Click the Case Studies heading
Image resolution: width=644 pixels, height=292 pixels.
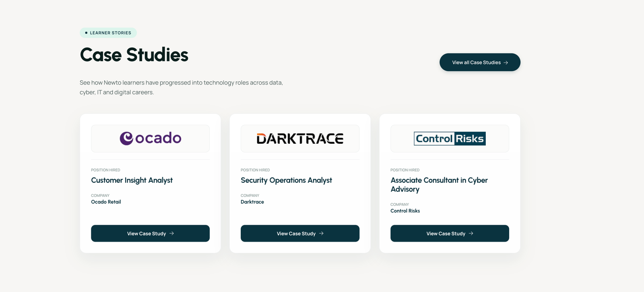click(x=134, y=55)
